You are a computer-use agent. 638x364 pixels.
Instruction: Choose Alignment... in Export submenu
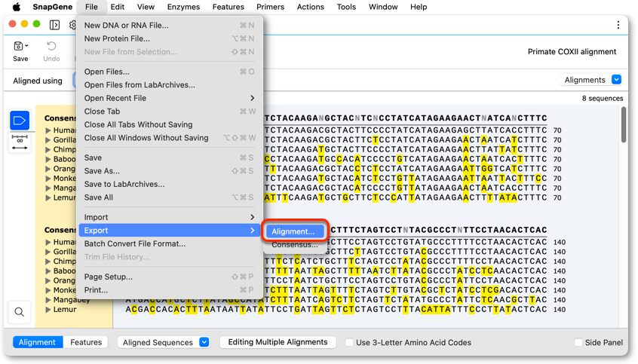(x=295, y=231)
